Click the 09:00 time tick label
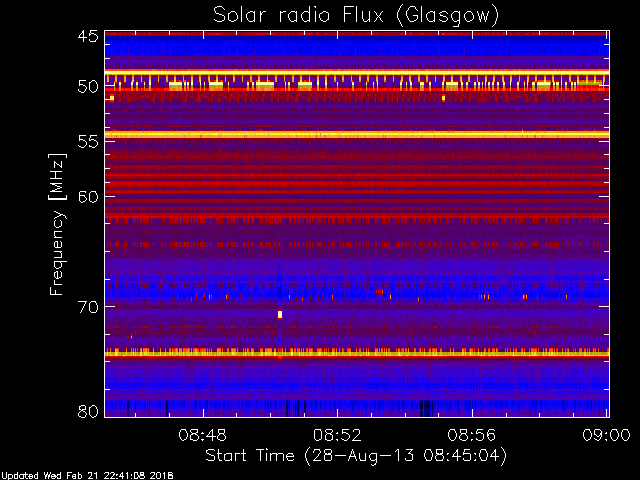This screenshot has height=480, width=640. (x=607, y=435)
